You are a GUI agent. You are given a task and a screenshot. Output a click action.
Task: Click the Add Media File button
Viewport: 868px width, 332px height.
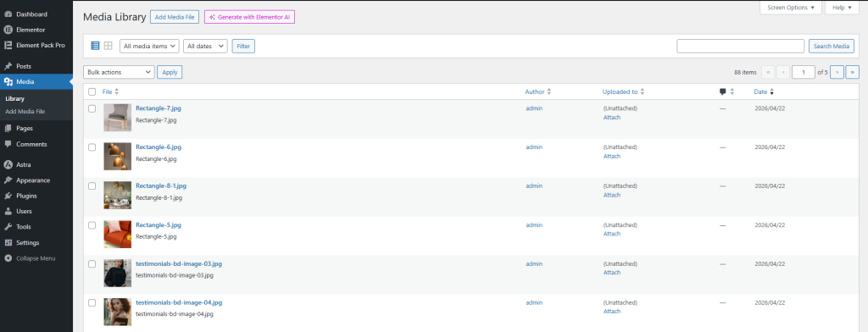pos(175,17)
